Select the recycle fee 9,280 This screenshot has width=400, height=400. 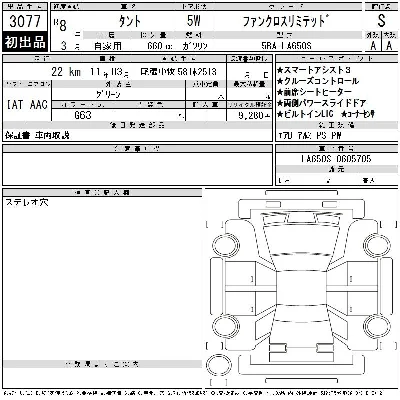point(254,115)
